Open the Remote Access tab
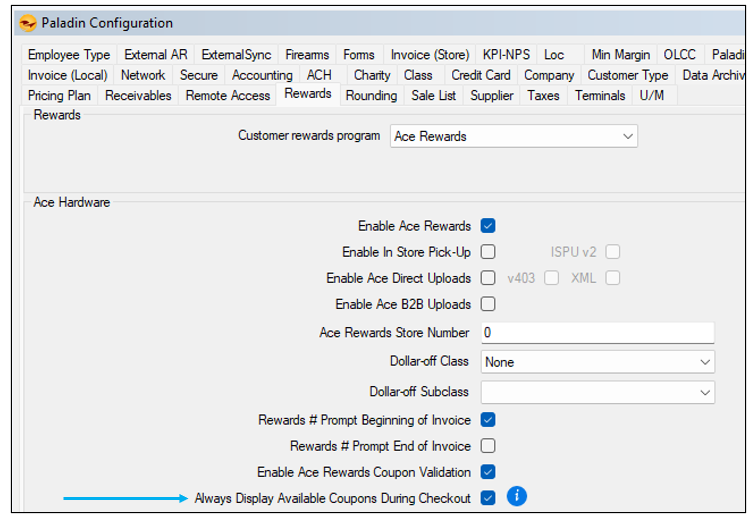This screenshot has width=752, height=519. pyautogui.click(x=227, y=96)
